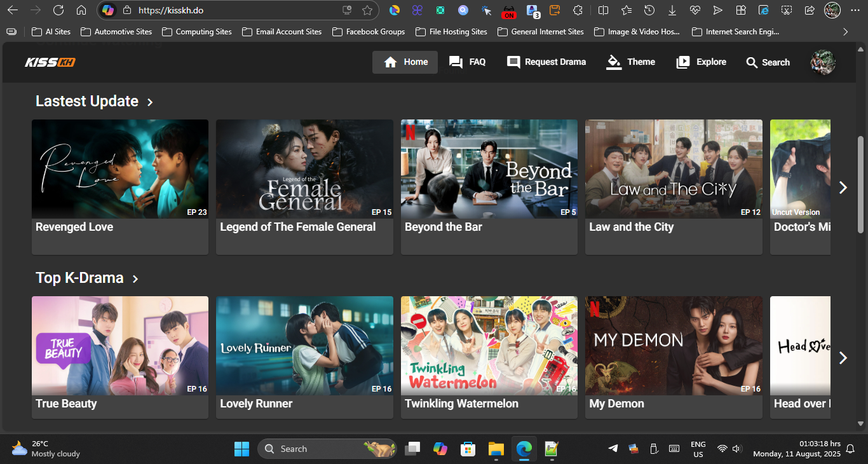This screenshot has width=868, height=464.
Task: Open the FAQ page
Action: (x=467, y=62)
